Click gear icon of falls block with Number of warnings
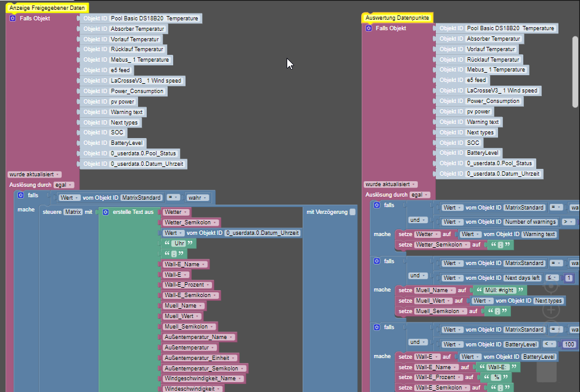The width and height of the screenshot is (580, 392). [x=377, y=205]
